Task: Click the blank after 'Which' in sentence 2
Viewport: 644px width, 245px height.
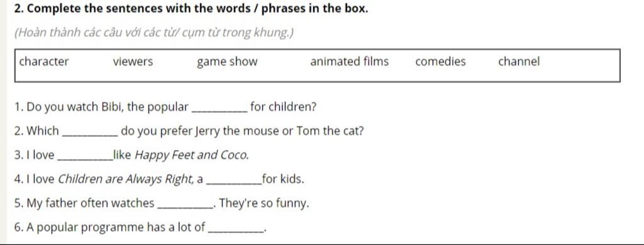Action: (89, 134)
